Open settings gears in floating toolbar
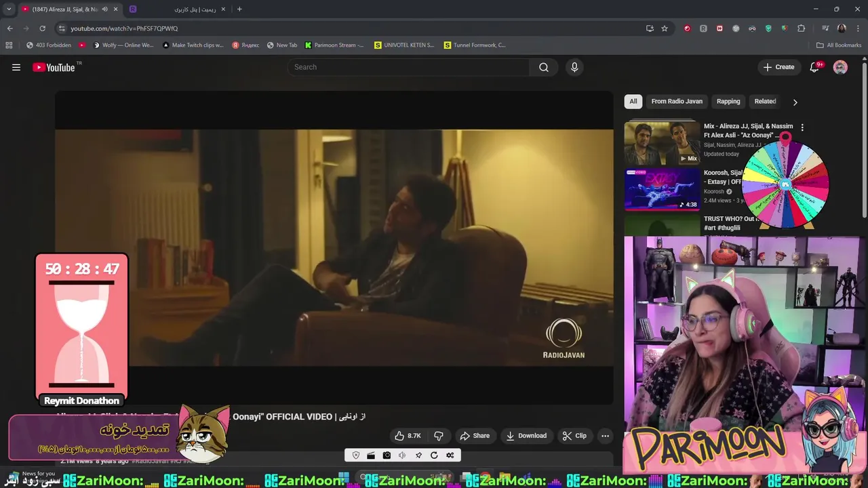 [x=450, y=455]
